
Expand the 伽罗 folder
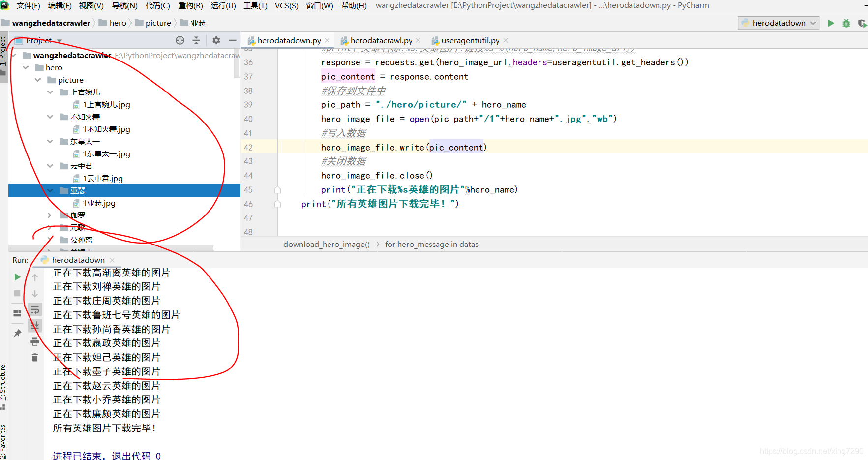[x=50, y=215]
